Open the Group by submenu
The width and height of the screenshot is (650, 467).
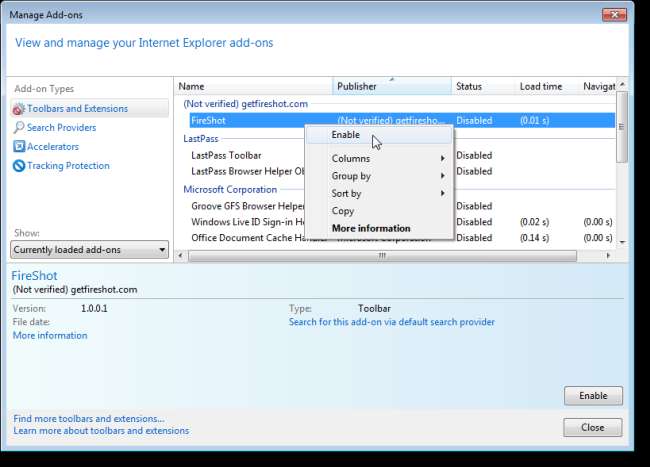(x=379, y=176)
